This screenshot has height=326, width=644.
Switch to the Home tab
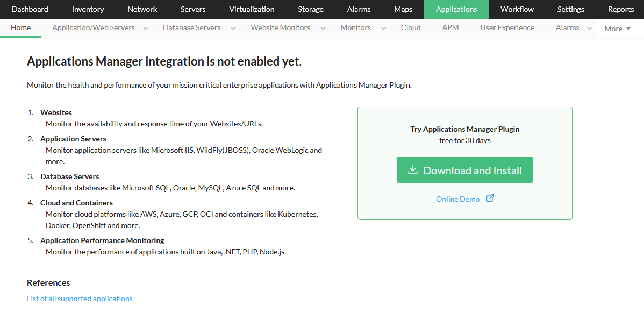(x=20, y=27)
